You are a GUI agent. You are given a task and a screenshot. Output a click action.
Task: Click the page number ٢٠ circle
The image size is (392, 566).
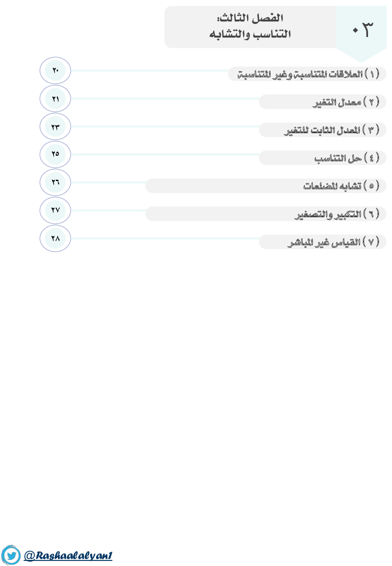[55, 70]
